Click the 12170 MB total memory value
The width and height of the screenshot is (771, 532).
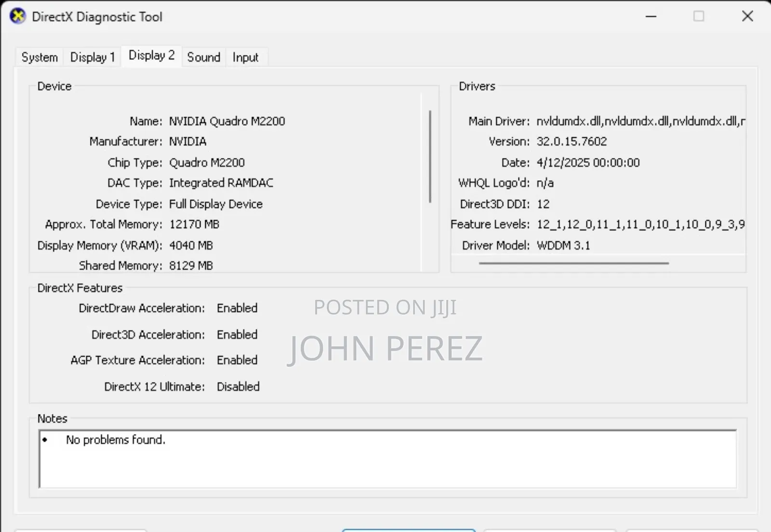(194, 225)
